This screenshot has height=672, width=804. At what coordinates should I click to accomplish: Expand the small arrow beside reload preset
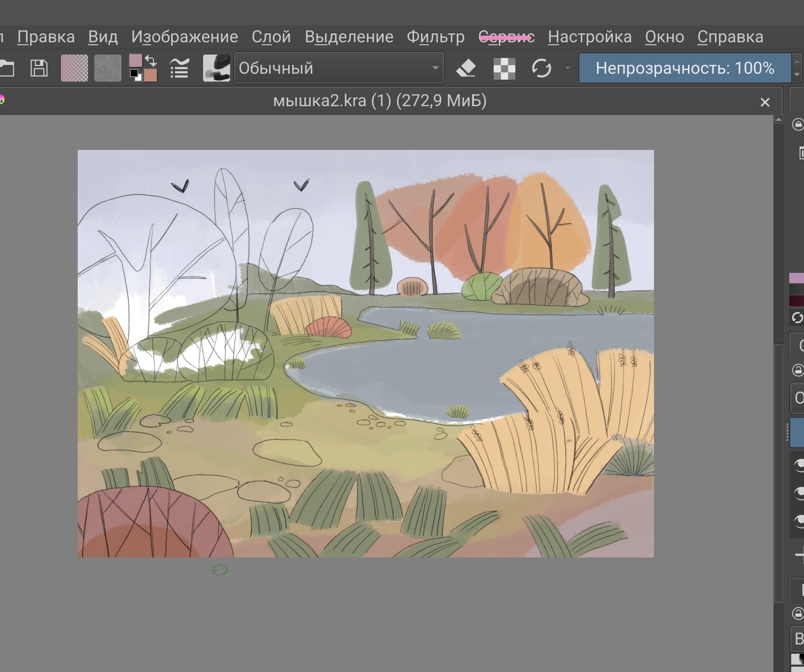click(567, 68)
